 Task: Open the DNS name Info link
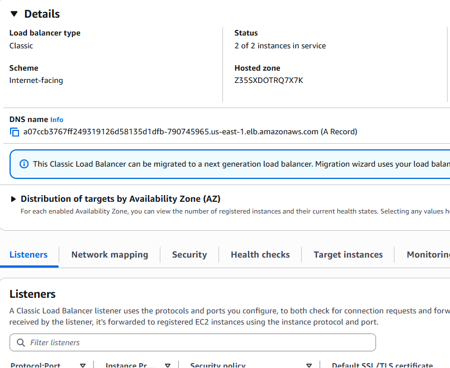pyautogui.click(x=57, y=120)
